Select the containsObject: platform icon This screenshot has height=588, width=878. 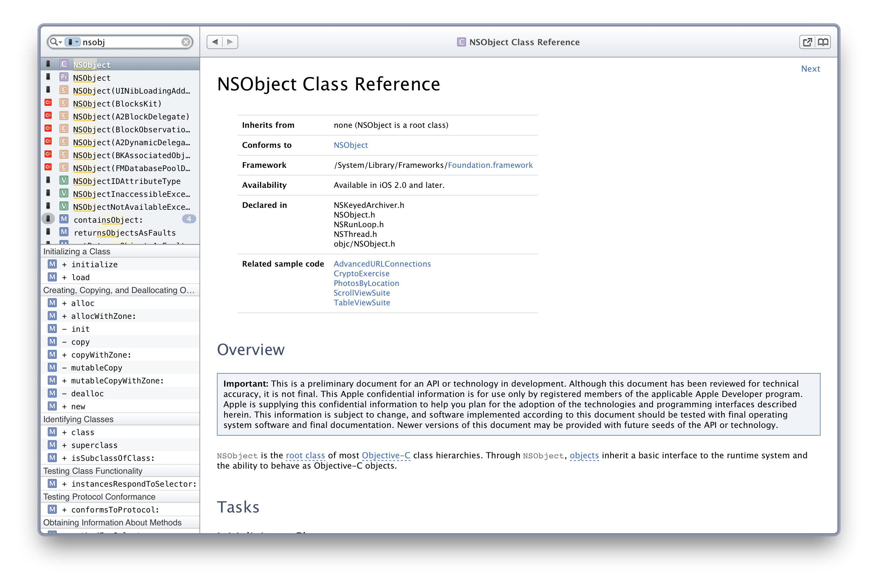[x=48, y=219]
